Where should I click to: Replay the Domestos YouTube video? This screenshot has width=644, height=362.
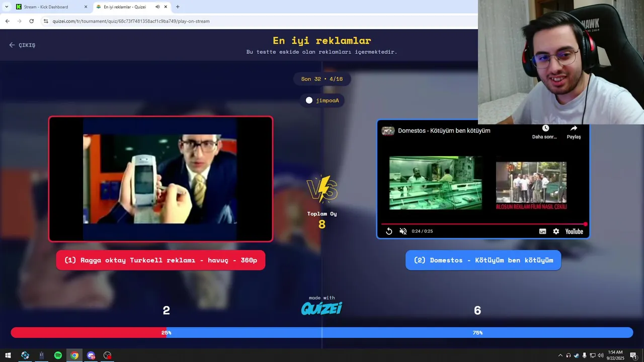(x=389, y=231)
